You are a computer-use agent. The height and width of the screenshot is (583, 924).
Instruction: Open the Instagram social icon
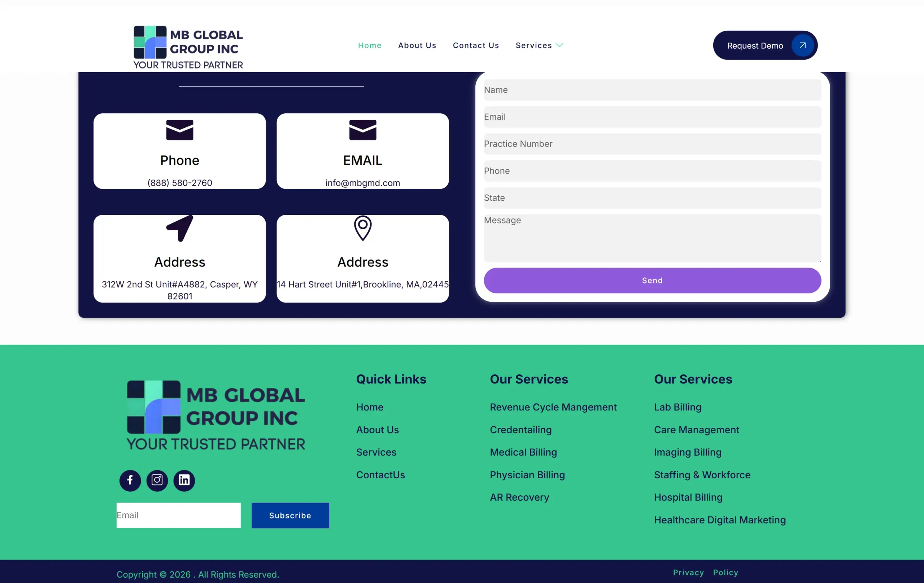click(x=157, y=480)
